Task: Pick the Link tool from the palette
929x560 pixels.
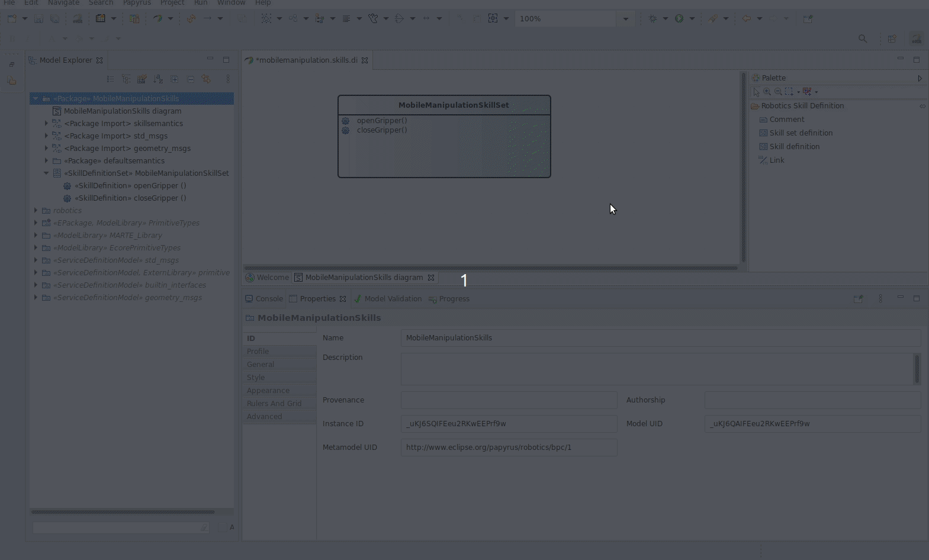Action: [776, 160]
